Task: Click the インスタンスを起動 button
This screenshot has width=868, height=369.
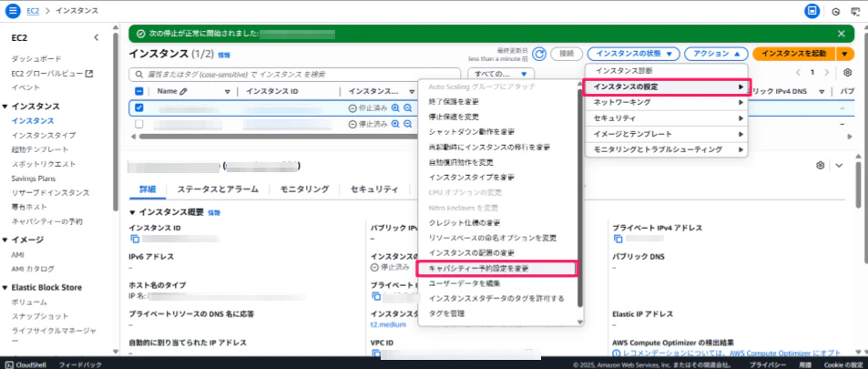Action: 794,54
